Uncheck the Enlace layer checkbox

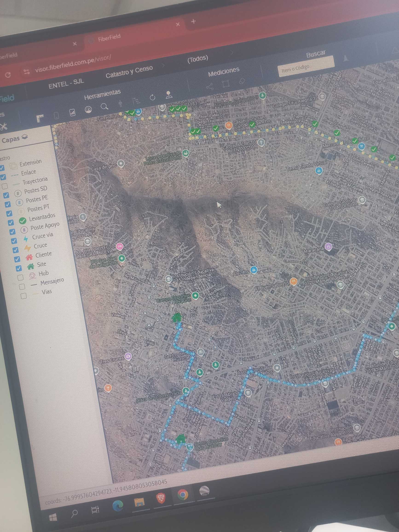click(3, 177)
